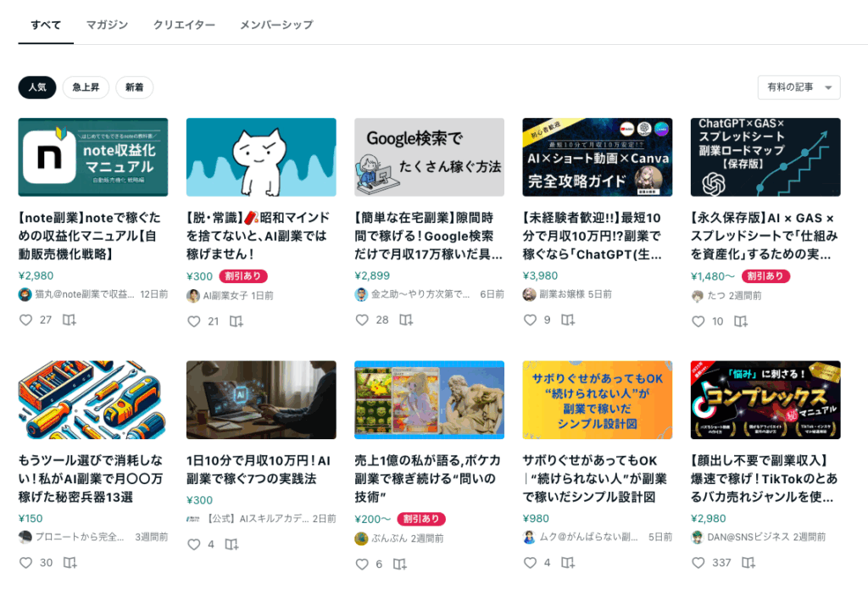Viewport: 868px width, 596px height.
Task: Bookmark the 昭和マインド article
Action: click(236, 321)
